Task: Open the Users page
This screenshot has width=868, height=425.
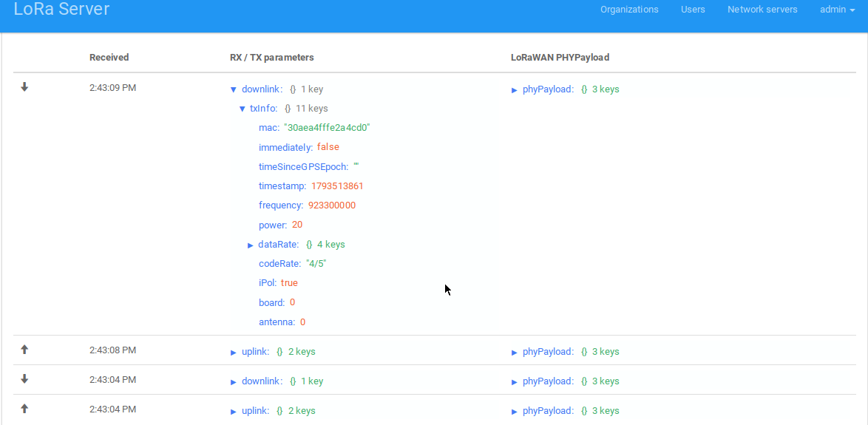Action: pos(693,10)
